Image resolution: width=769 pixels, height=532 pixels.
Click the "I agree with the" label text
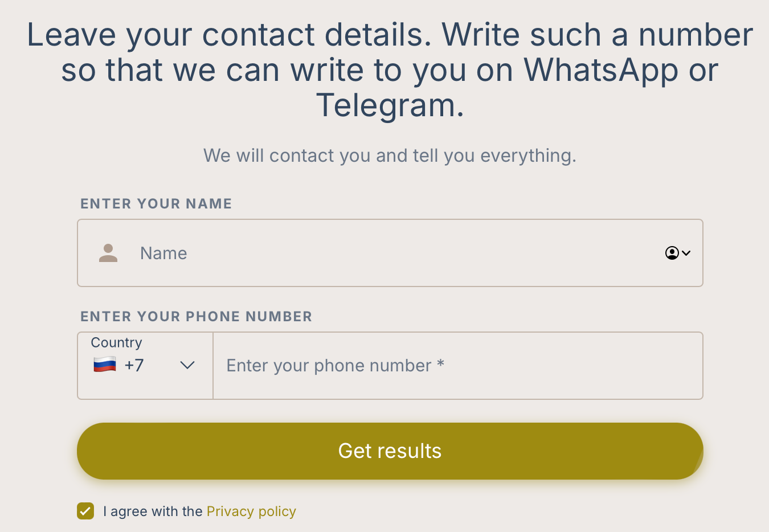153,511
